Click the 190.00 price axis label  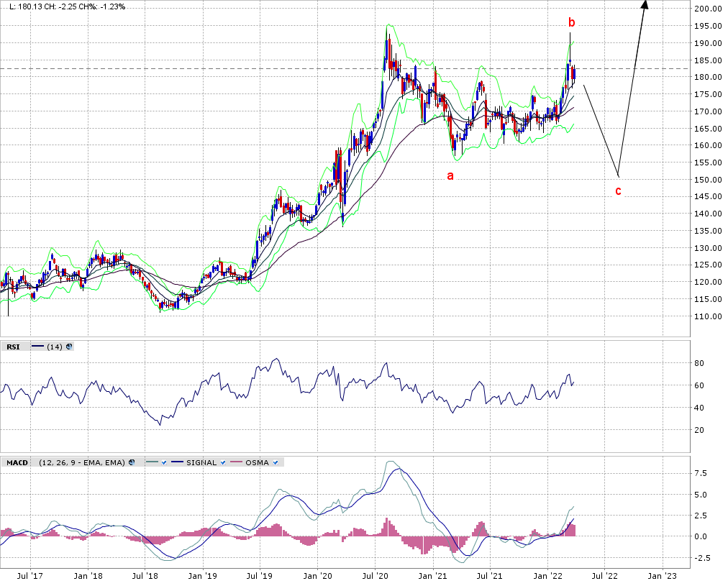tap(708, 43)
